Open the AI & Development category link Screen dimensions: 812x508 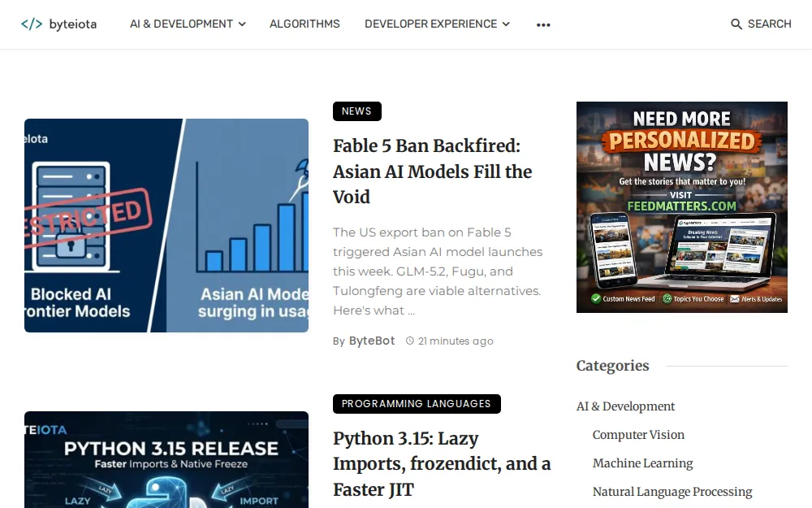[625, 406]
